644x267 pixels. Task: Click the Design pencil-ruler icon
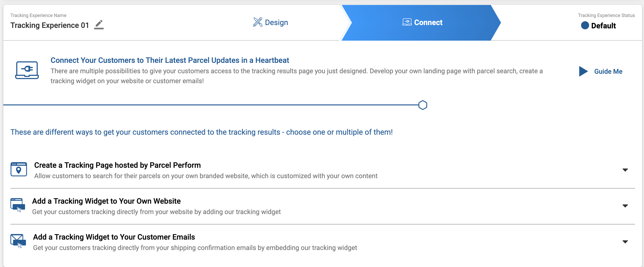(257, 22)
